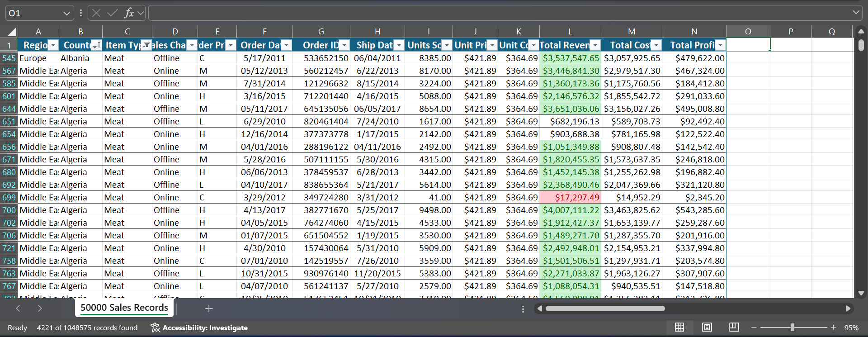Click Accessibility: Investigate in status bar
Viewport: 868px width, 337px height.
tap(205, 328)
